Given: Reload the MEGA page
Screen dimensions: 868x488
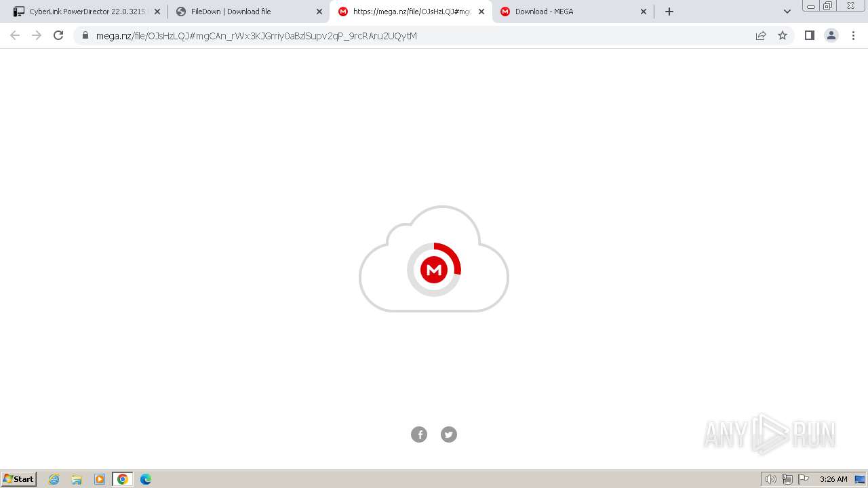Looking at the screenshot, I should pos(58,35).
